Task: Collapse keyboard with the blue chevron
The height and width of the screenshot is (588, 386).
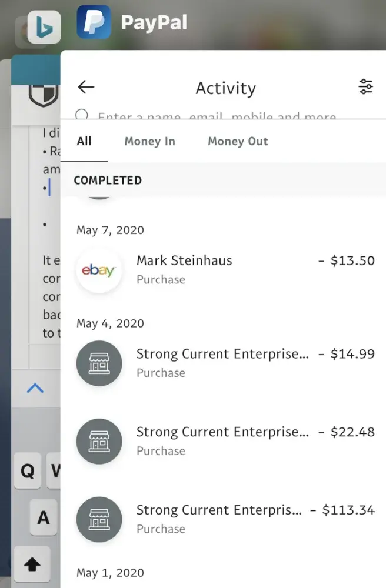Action: click(x=35, y=388)
